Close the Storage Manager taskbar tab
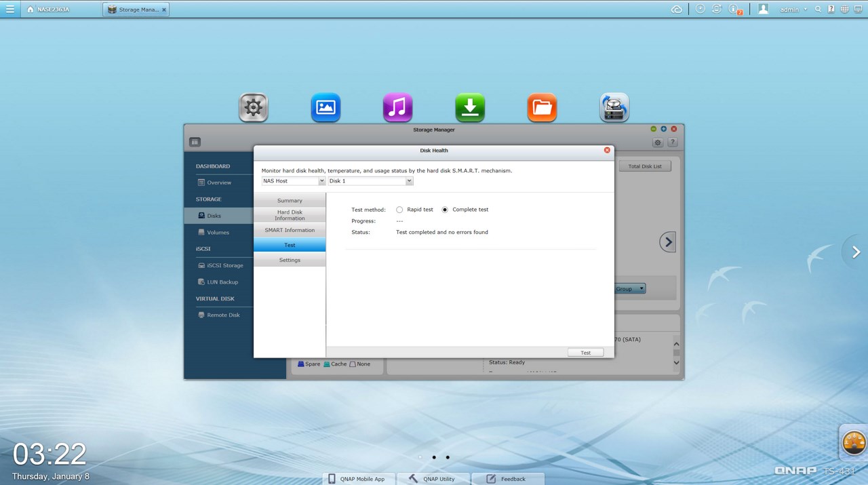The width and height of the screenshot is (868, 485). (x=164, y=10)
